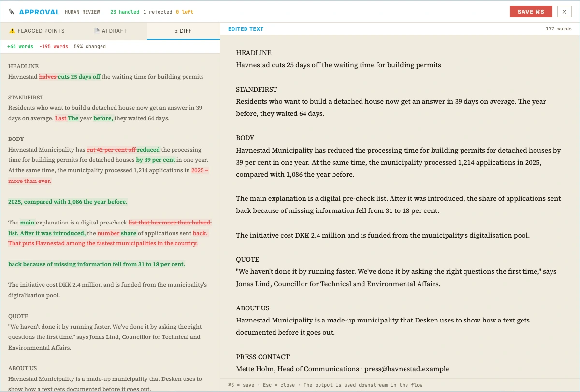Click the edited paragraph about digital pre-check list

(398, 205)
